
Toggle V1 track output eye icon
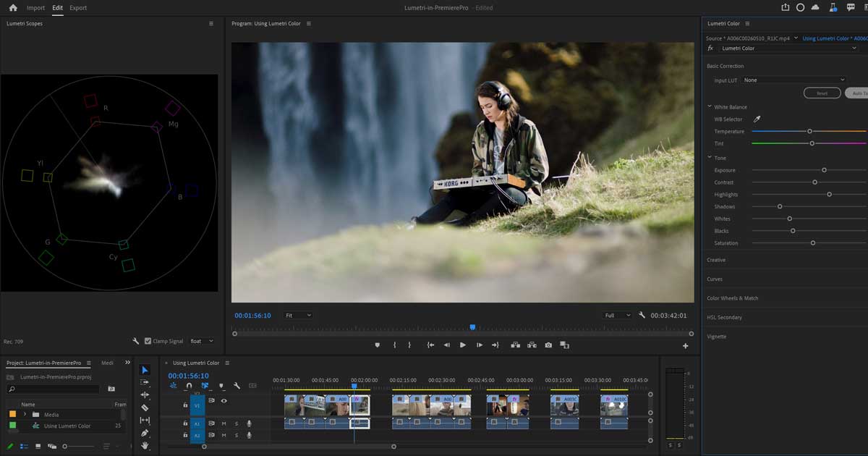point(224,400)
